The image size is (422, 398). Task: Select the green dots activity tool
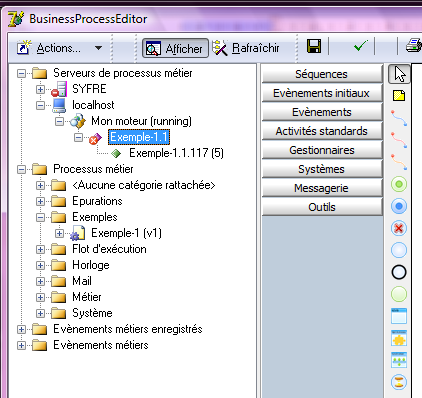click(x=399, y=360)
